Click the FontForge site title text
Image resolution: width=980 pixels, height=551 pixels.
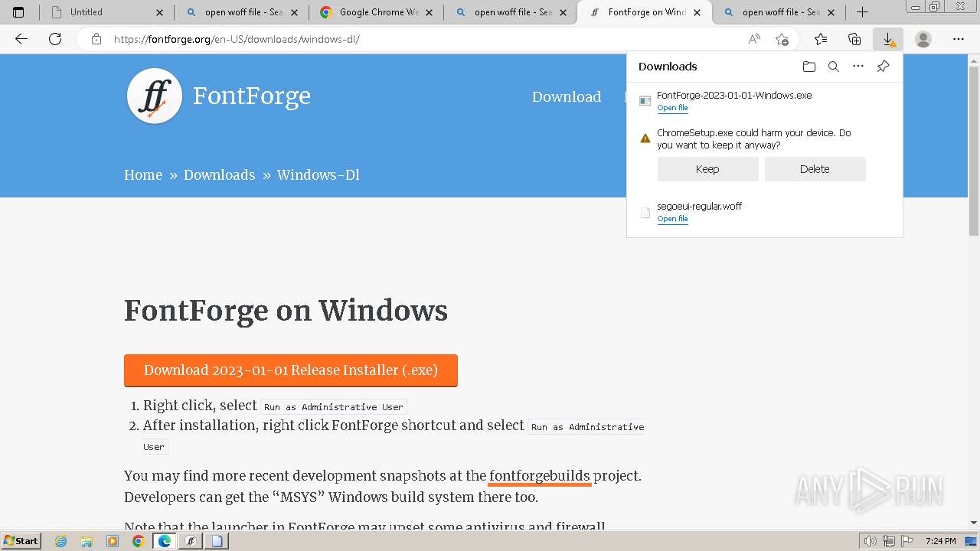point(252,96)
